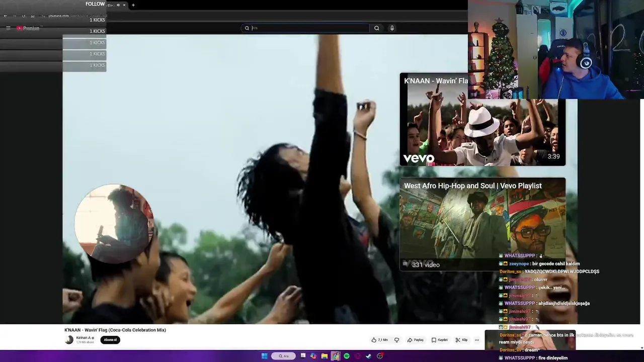Screen dimensions: 644x362
Task: Open the circular channel watermark on video
Action: click(114, 224)
